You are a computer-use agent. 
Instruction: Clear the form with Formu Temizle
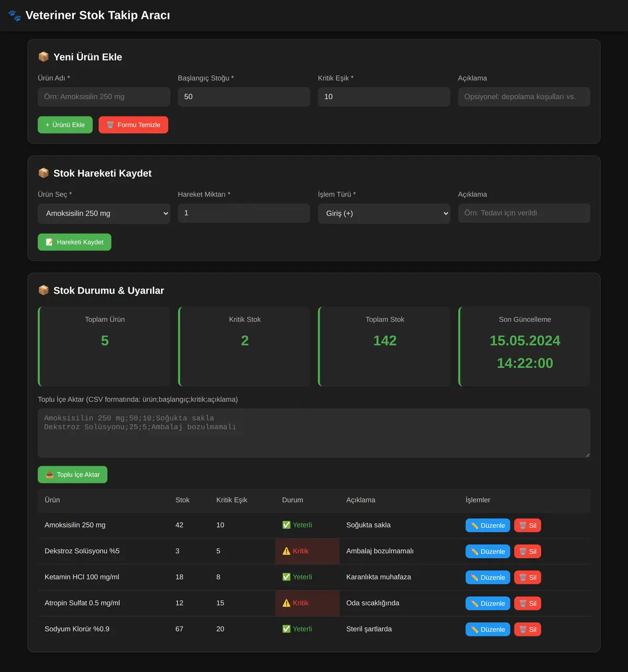click(x=133, y=125)
